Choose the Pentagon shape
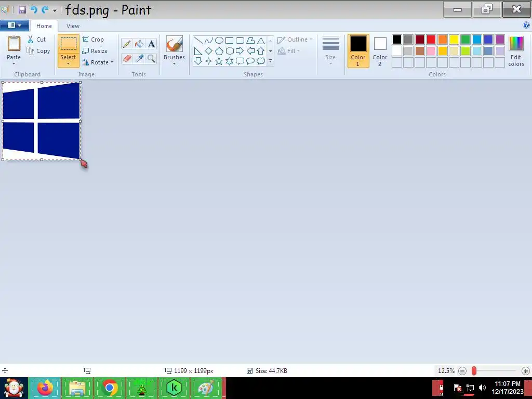532x399 pixels. 219,51
